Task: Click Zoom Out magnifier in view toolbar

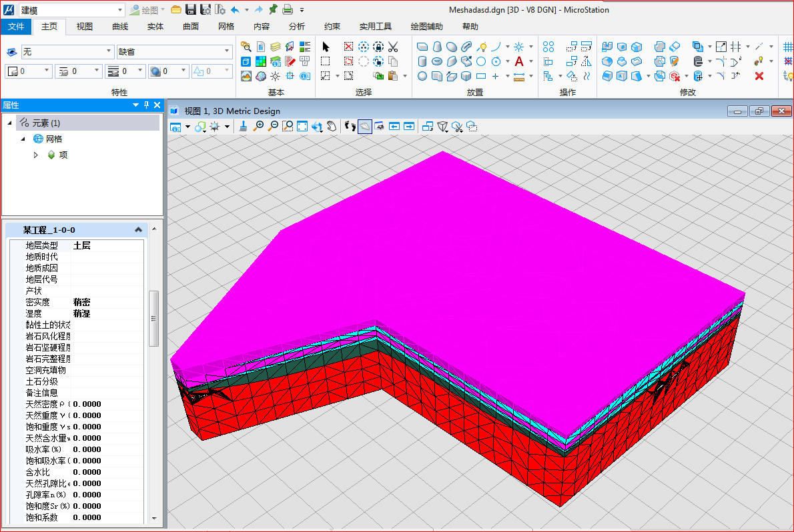Action: [x=273, y=126]
